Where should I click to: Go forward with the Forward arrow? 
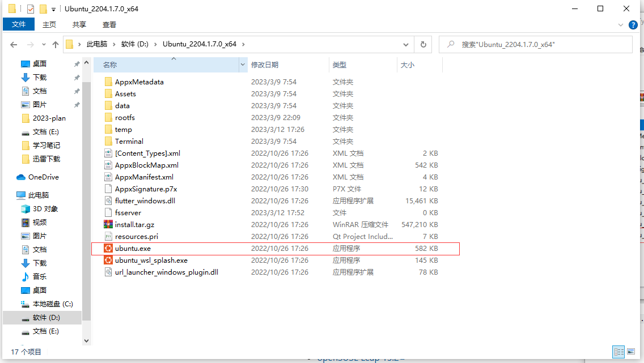click(30, 44)
